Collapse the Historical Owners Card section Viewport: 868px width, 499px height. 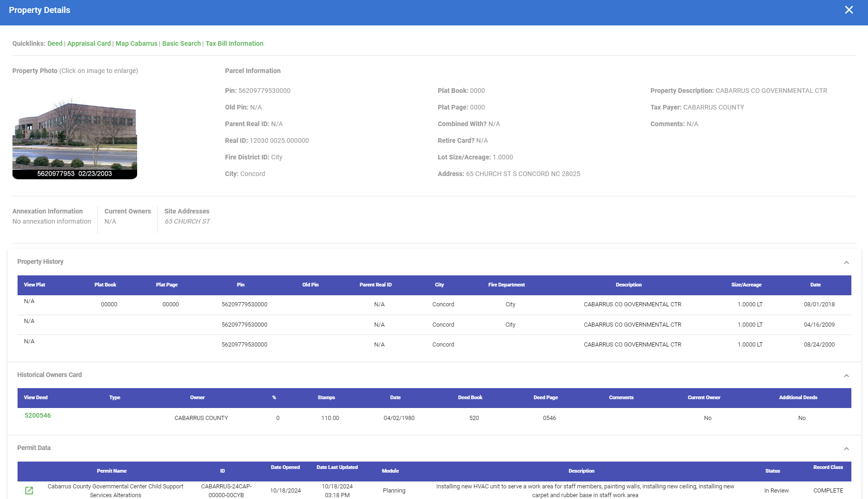tap(846, 376)
